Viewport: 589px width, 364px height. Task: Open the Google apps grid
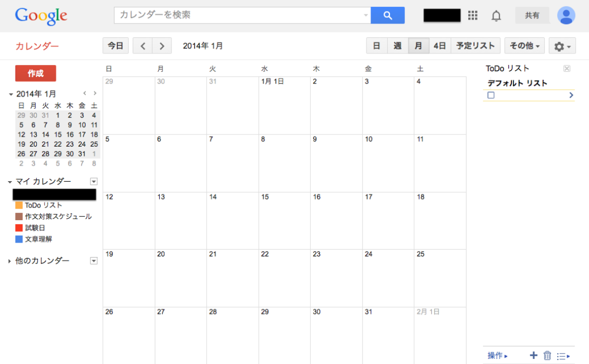(472, 15)
